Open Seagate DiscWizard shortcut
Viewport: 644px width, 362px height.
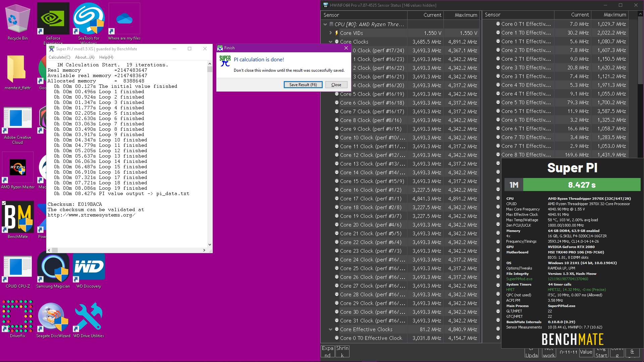53,319
